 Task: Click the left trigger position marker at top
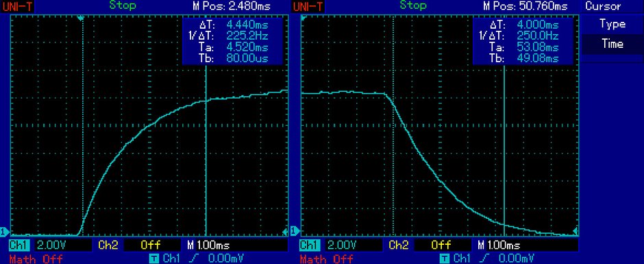[x=81, y=18]
